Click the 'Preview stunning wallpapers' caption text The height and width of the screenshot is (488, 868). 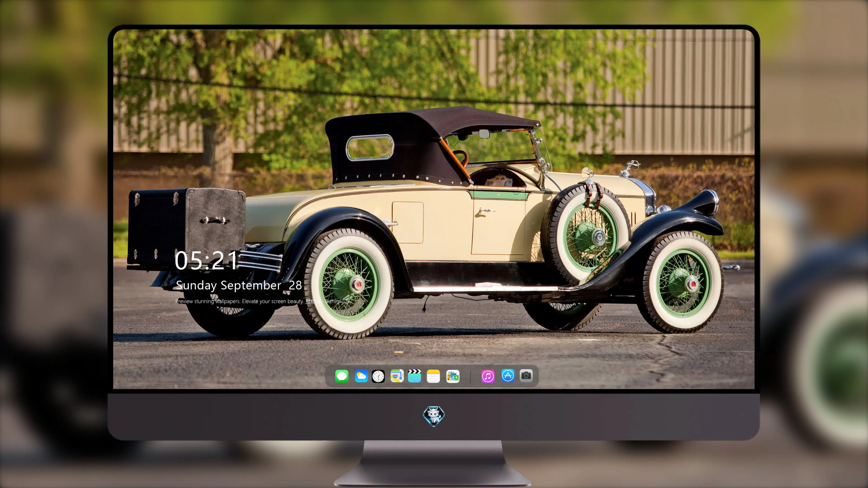pyautogui.click(x=263, y=301)
